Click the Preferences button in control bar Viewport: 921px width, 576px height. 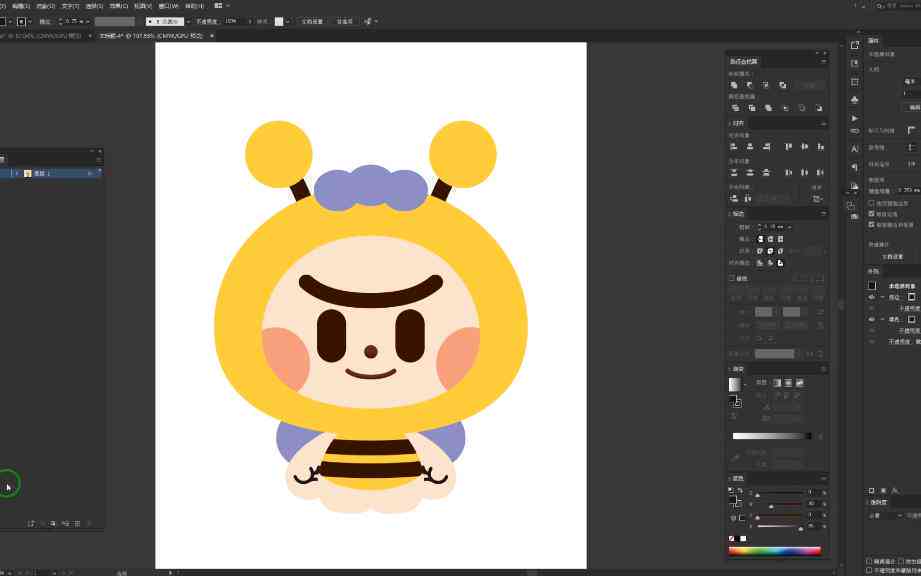click(x=344, y=21)
